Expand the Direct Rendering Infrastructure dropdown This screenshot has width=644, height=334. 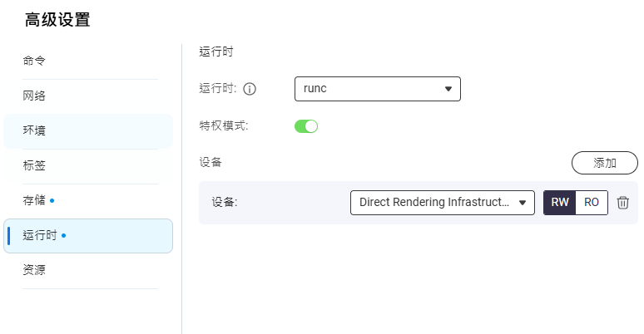443,202
